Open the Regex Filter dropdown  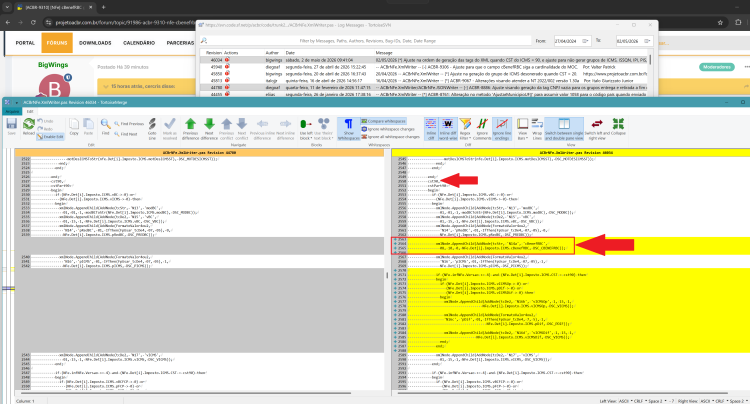pos(465,129)
